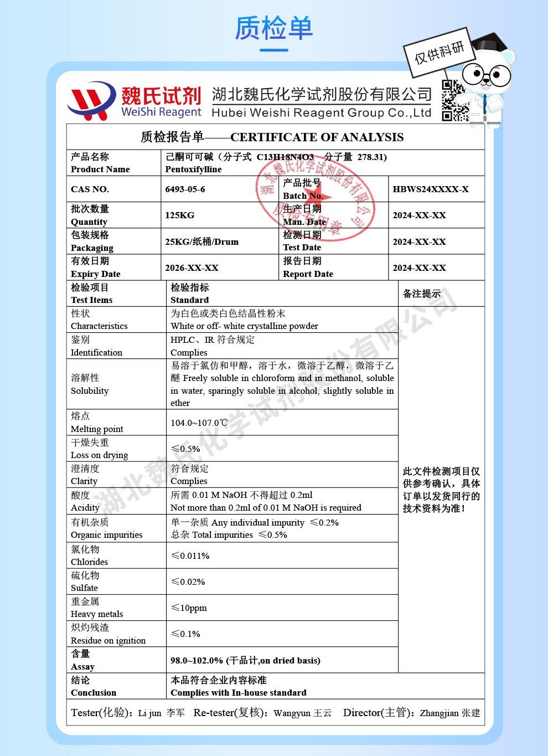Click the Hubei Weishi Reagent Group company name
The width and height of the screenshot is (548, 756).
pyautogui.click(x=321, y=103)
